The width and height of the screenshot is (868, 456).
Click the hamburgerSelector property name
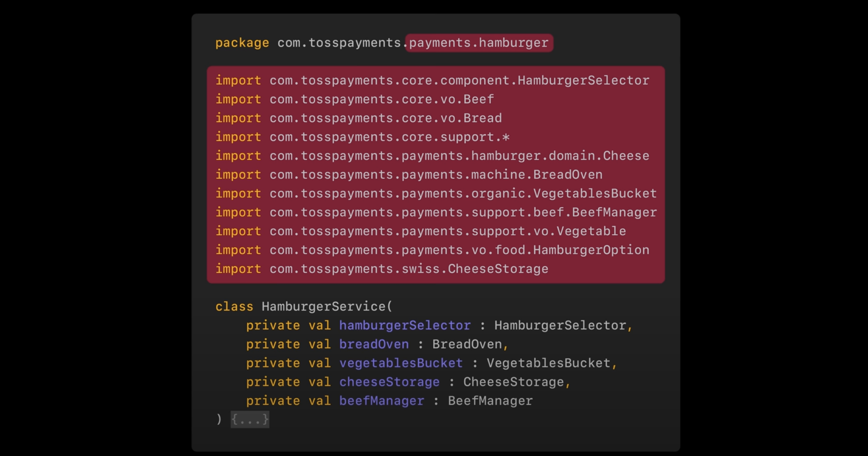(x=405, y=325)
